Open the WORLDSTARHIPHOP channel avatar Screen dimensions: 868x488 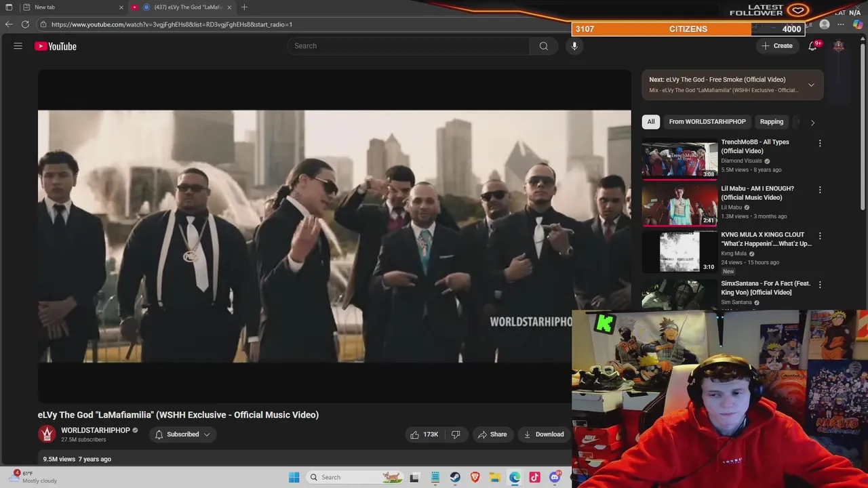47,434
